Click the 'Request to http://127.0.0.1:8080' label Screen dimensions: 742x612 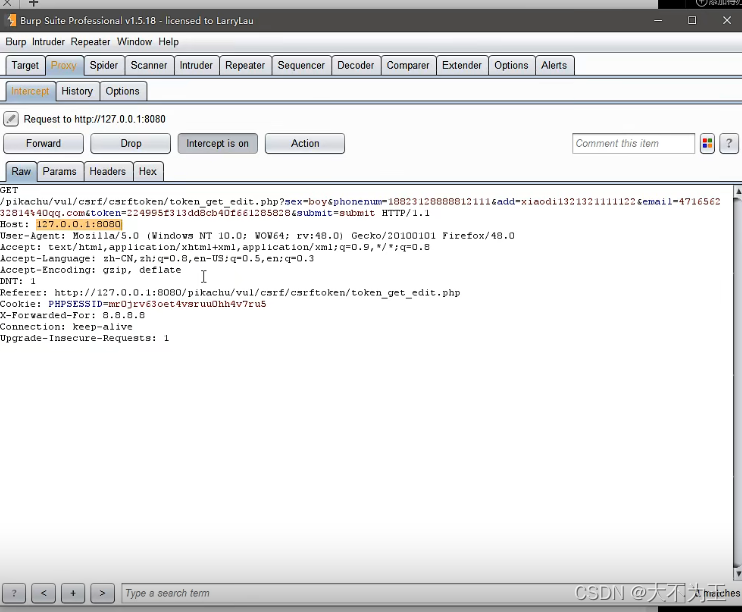pos(95,119)
